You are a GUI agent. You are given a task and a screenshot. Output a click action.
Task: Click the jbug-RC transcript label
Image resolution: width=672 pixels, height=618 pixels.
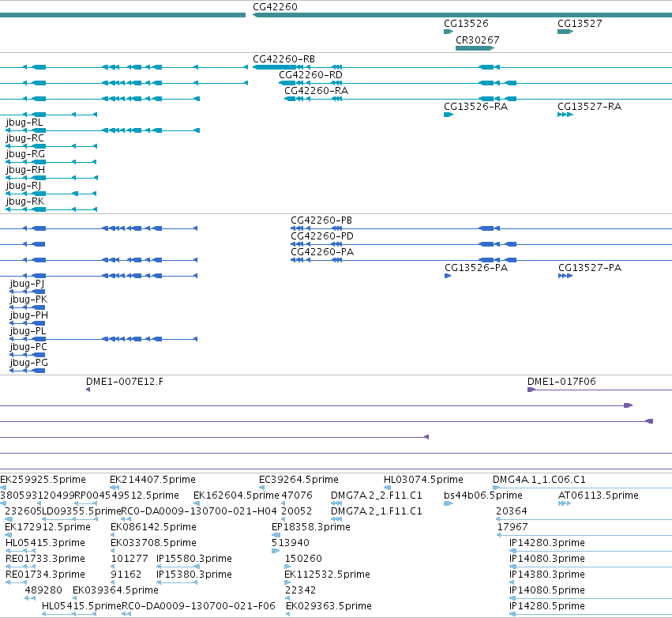[x=24, y=138]
